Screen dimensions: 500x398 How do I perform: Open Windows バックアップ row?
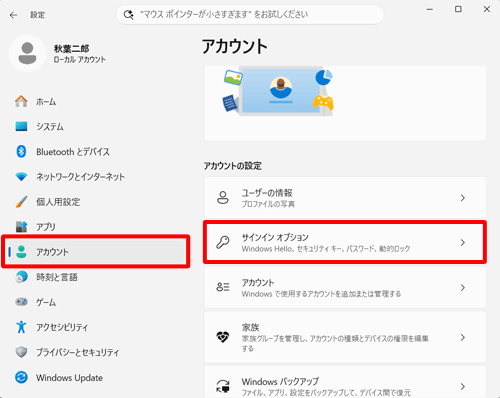tap(345, 382)
